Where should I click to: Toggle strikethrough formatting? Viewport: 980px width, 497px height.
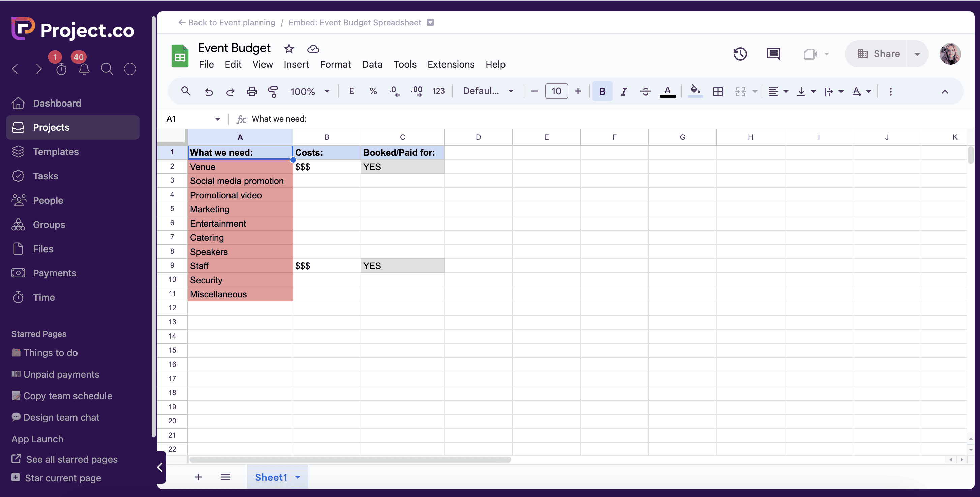coord(645,91)
